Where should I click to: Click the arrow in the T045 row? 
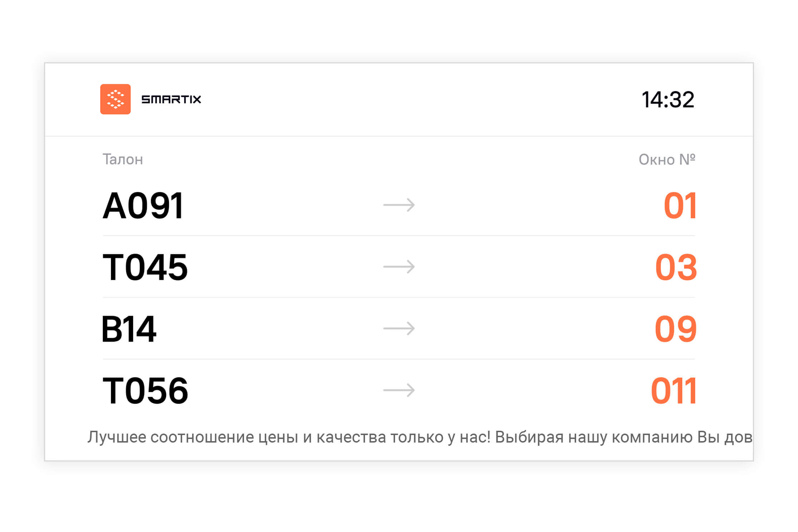pos(399,267)
